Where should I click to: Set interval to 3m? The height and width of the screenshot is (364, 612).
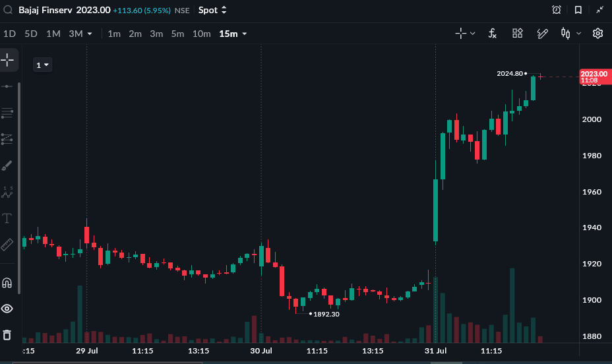[156, 34]
